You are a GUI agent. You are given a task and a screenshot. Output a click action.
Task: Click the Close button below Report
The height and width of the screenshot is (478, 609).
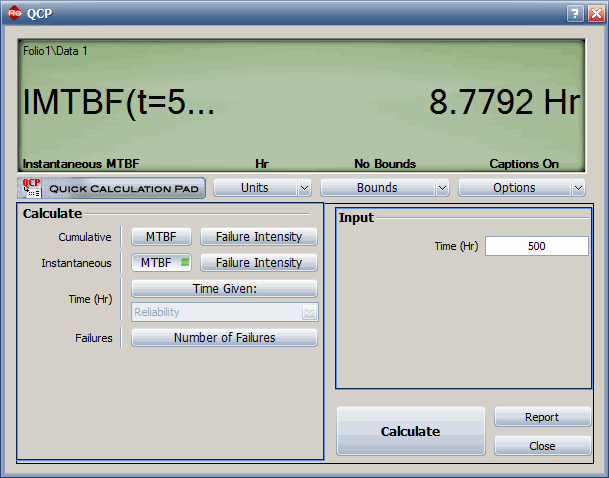click(542, 446)
